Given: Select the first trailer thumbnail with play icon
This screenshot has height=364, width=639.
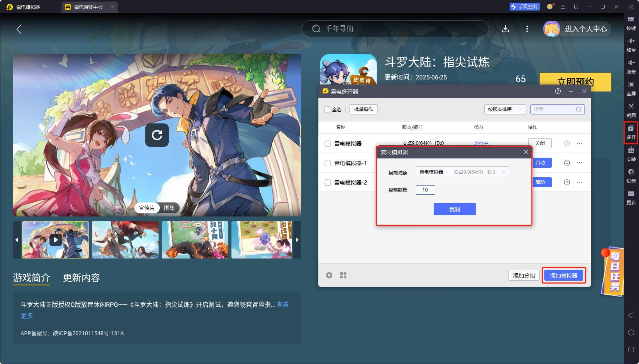Looking at the screenshot, I should coord(56,240).
